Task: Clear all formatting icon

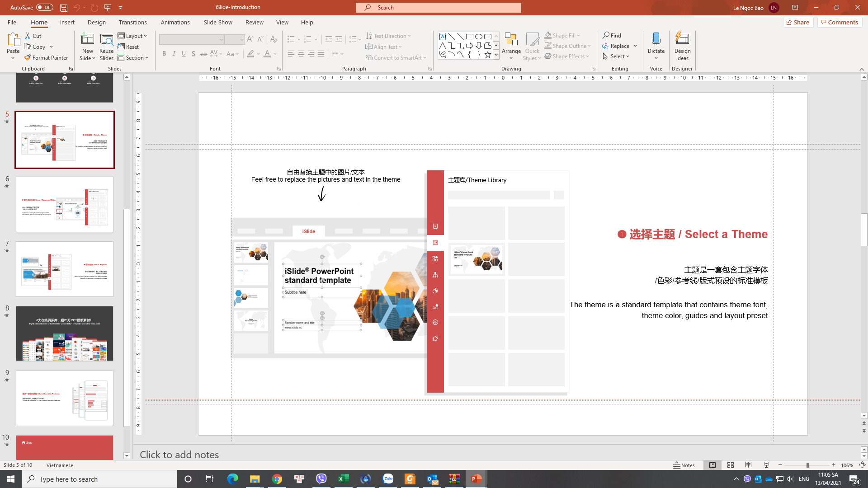Action: point(274,39)
